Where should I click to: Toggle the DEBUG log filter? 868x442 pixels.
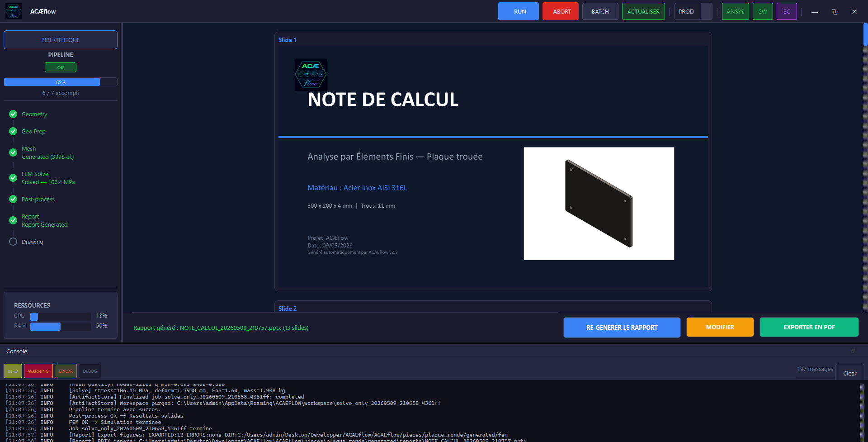pyautogui.click(x=90, y=371)
